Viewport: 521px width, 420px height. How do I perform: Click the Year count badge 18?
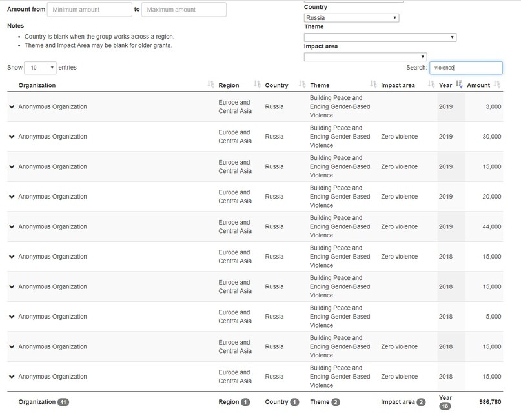pos(445,406)
